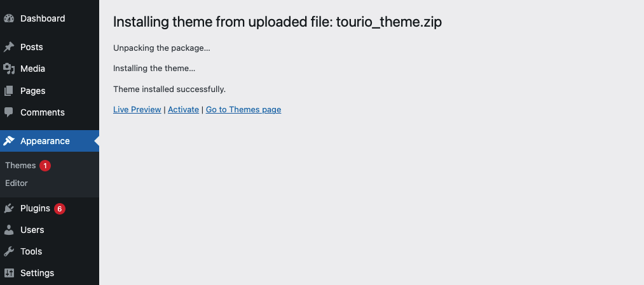The image size is (644, 285).
Task: Click the Pages stacked-sheets icon
Action: pyautogui.click(x=9, y=91)
